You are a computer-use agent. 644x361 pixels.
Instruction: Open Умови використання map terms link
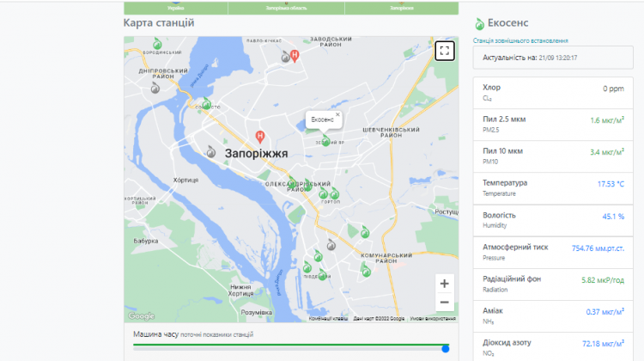pos(433,319)
